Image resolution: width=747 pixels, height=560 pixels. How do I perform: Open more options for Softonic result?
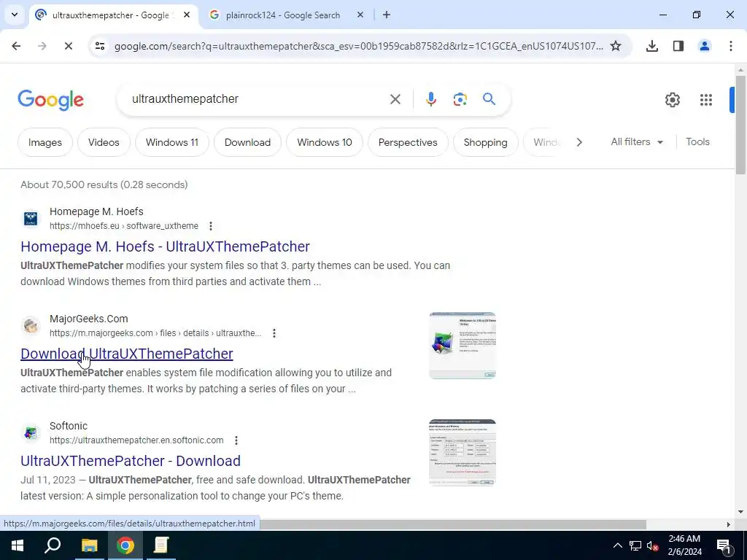(236, 440)
